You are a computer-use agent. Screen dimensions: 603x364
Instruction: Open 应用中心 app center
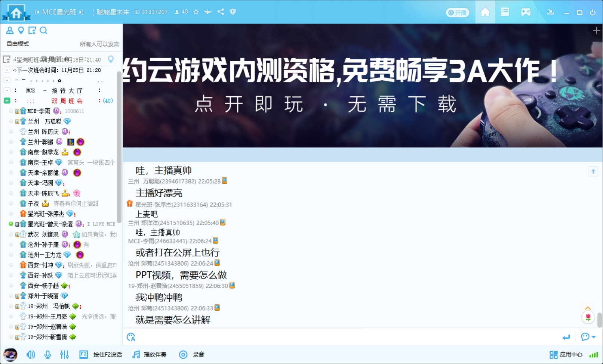click(566, 355)
